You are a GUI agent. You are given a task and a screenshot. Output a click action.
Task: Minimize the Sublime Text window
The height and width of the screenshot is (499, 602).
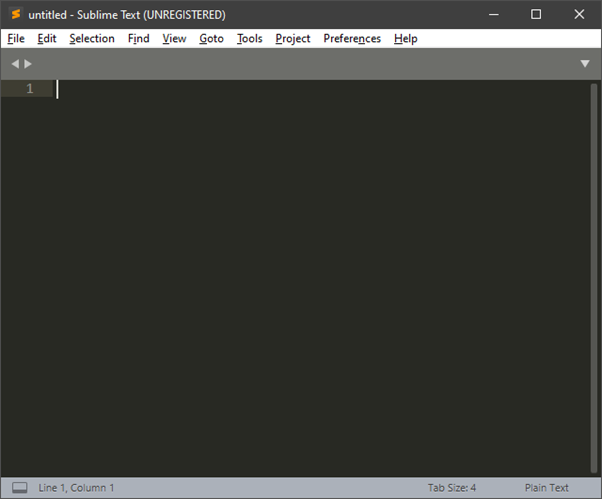pos(494,15)
